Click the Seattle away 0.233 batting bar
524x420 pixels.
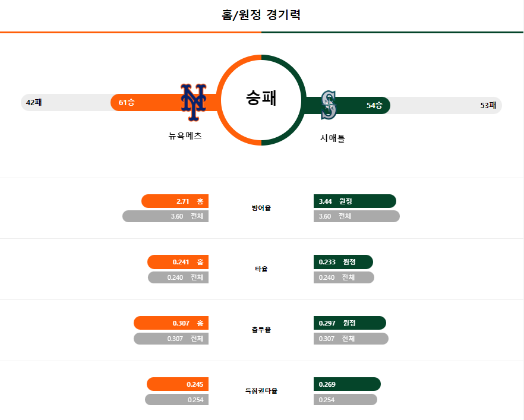[343, 262]
